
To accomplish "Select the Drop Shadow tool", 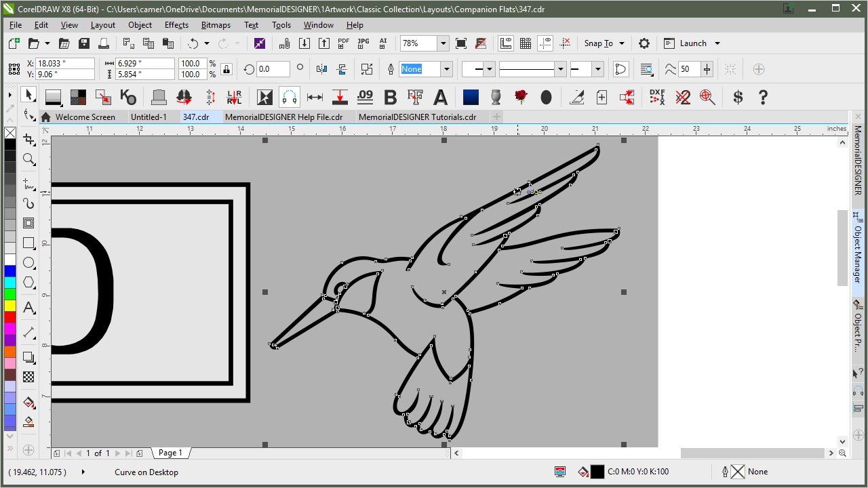I will tap(28, 357).
